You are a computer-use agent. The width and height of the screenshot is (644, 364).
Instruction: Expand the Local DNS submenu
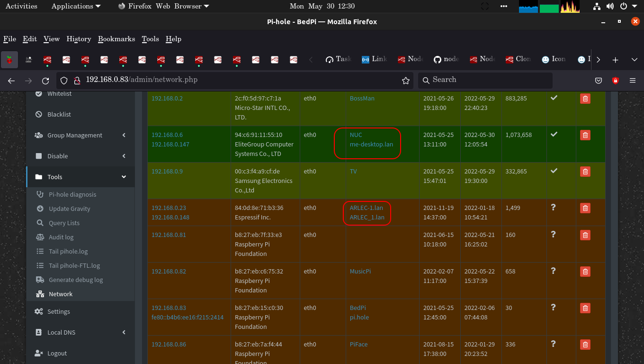coord(80,332)
